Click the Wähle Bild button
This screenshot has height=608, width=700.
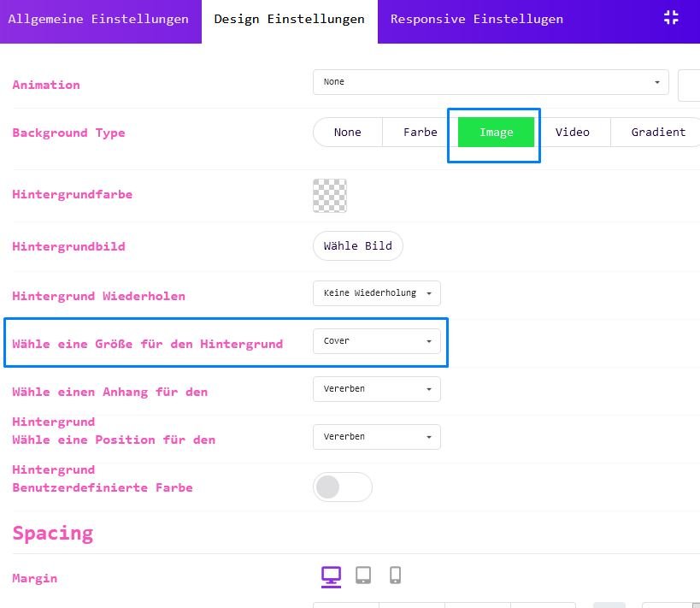point(357,246)
